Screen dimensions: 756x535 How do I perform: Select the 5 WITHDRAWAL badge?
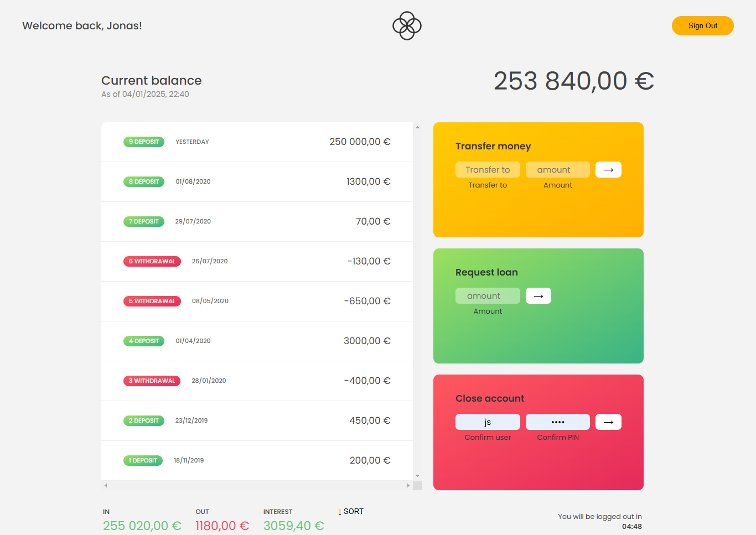coord(152,301)
